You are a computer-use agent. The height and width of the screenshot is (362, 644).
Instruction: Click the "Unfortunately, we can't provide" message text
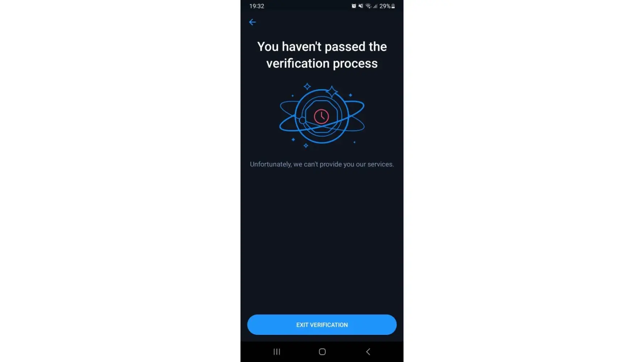pos(322,164)
